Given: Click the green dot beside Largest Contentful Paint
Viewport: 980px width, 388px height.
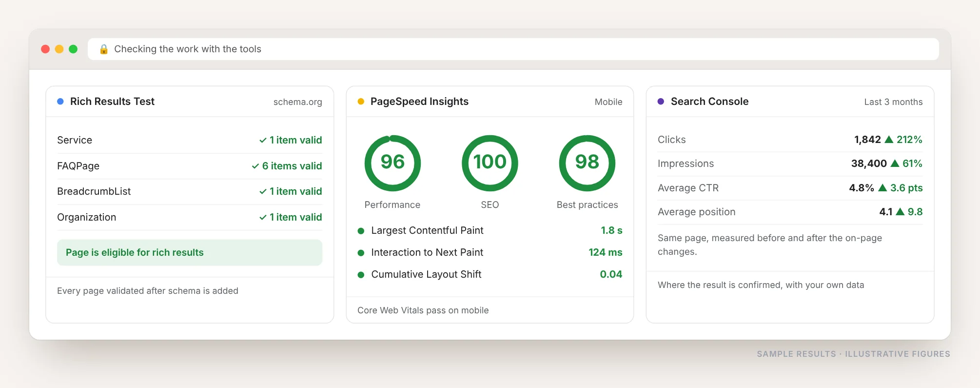Looking at the screenshot, I should click(x=361, y=231).
